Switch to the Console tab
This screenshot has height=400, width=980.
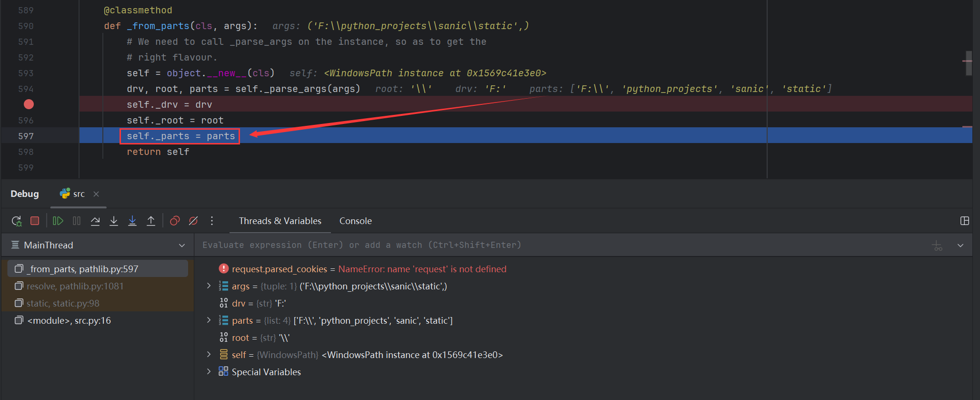click(356, 221)
